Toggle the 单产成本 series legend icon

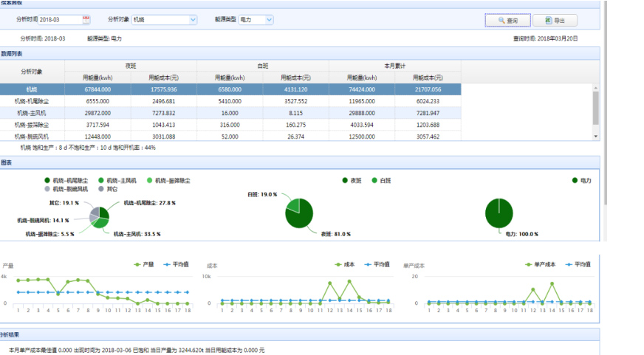pyautogui.click(x=530, y=263)
